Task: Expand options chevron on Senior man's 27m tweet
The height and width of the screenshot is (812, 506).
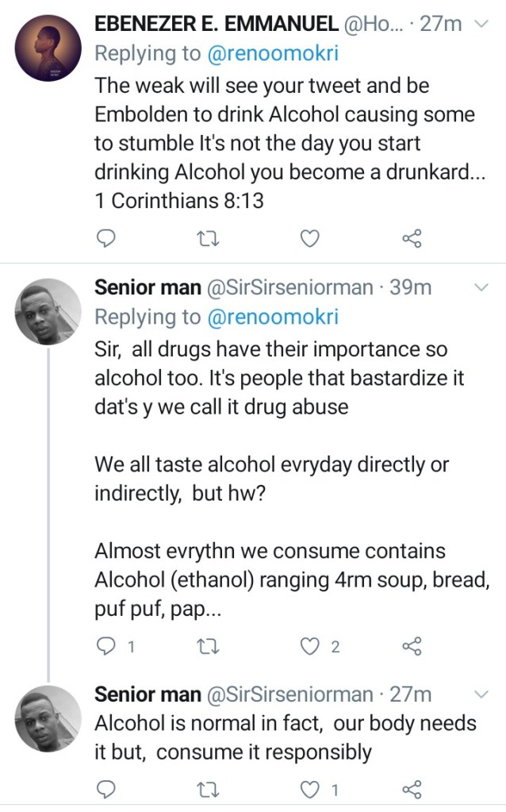Action: (481, 695)
